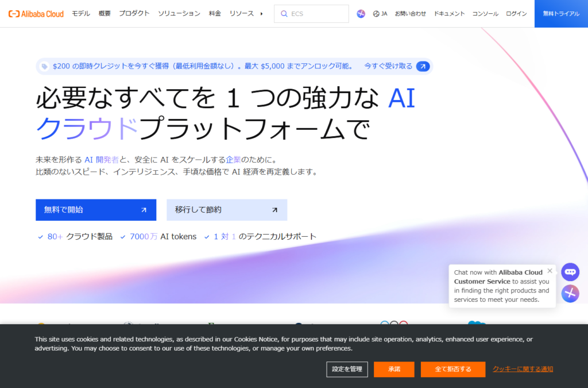The width and height of the screenshot is (588, 388).
Task: Click the ECS search field
Action: point(311,14)
